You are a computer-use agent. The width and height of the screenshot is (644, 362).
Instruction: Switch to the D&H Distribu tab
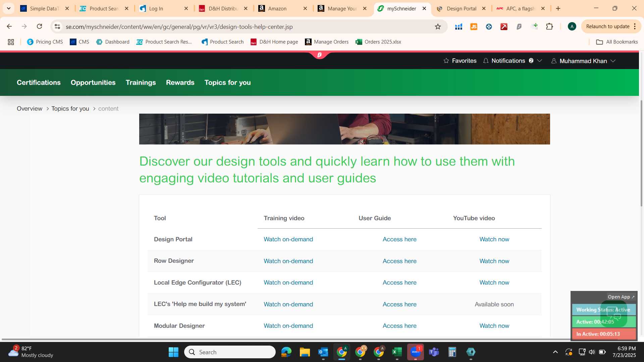coord(223,8)
